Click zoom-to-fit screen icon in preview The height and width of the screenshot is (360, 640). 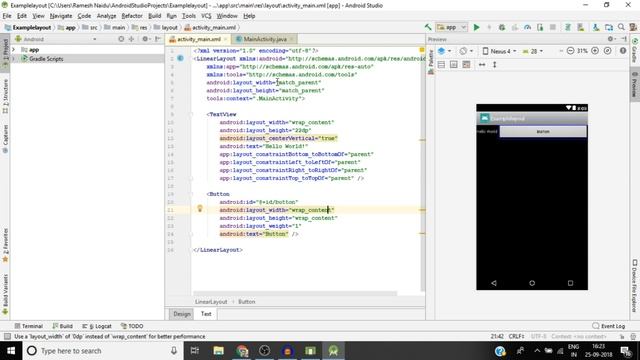coord(608,51)
